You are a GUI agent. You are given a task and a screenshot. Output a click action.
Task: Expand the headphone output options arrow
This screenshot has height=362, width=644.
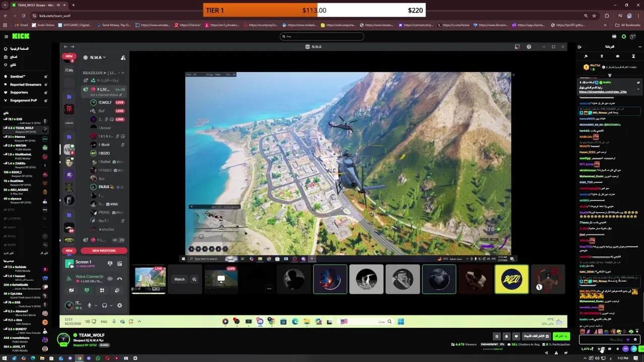(x=111, y=305)
